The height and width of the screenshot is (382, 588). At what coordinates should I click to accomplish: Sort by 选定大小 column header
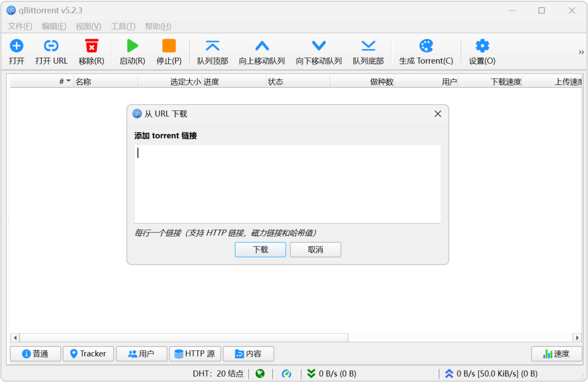170,82
